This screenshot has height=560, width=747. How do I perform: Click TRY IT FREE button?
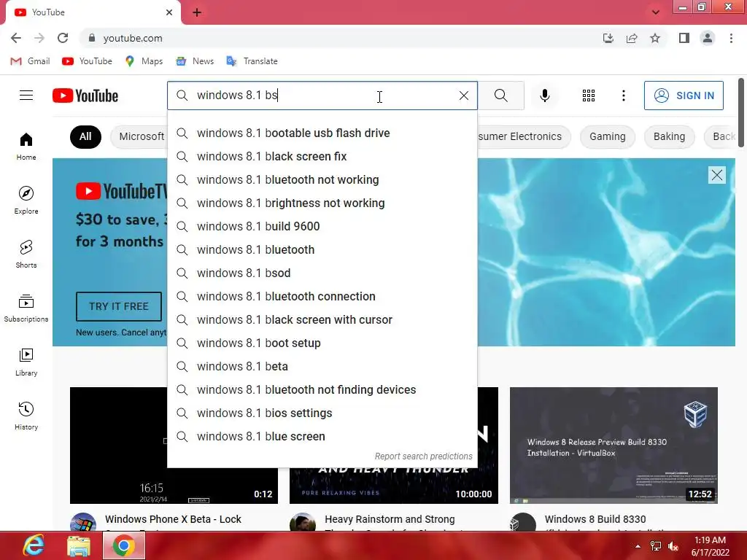coord(119,306)
